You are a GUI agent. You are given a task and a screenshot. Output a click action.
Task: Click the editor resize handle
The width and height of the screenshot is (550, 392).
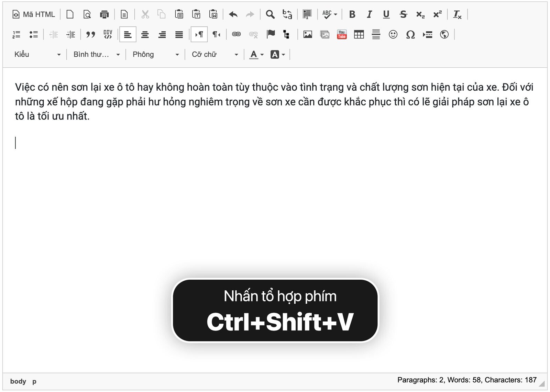(542, 384)
